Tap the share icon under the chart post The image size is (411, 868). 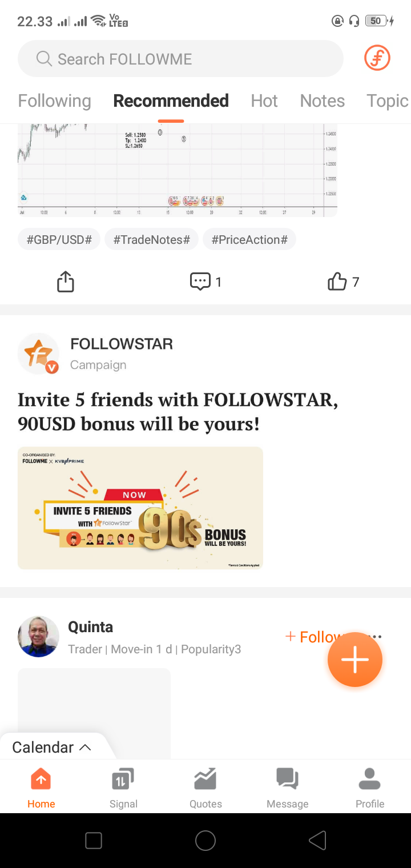pyautogui.click(x=66, y=282)
